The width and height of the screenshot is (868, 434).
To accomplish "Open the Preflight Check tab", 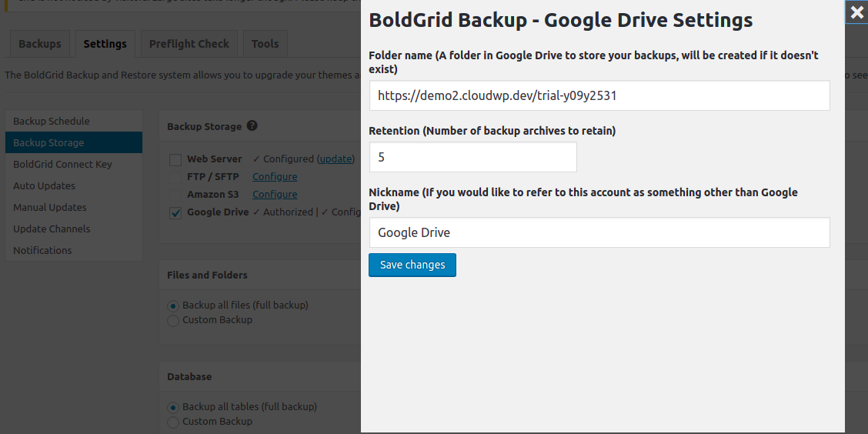I will tap(189, 44).
